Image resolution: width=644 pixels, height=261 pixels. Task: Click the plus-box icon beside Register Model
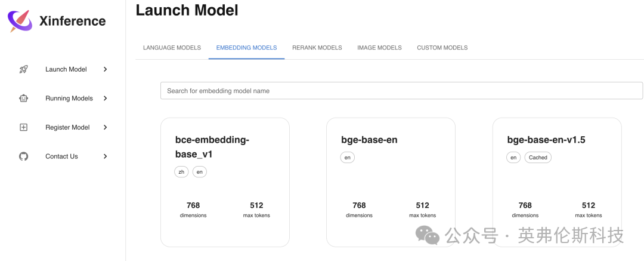(23, 127)
